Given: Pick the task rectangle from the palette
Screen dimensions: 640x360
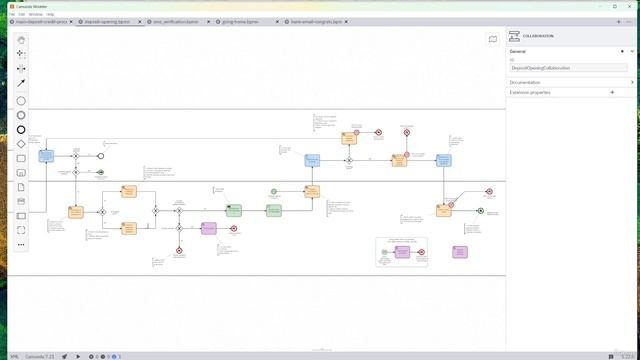Looking at the screenshot, I should [21, 158].
